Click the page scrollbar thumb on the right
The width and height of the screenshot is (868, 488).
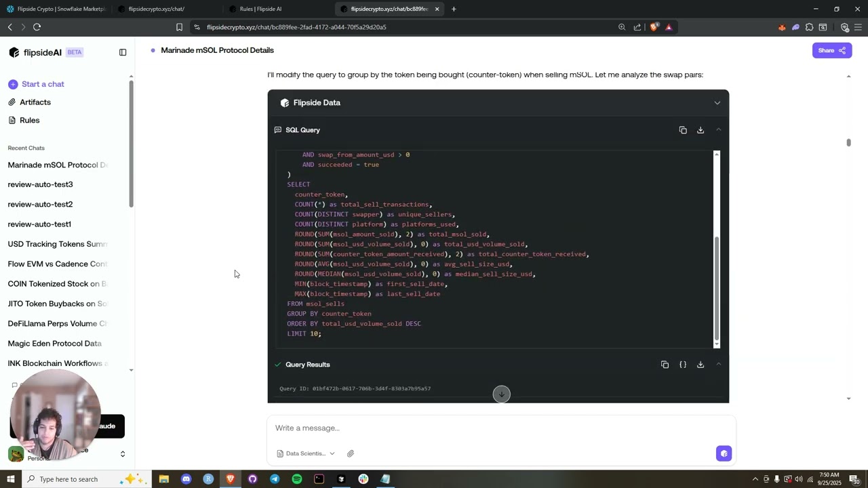pyautogui.click(x=848, y=142)
